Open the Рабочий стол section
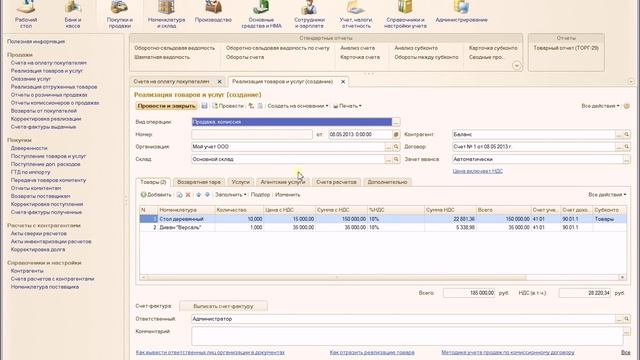This screenshot has width=640, height=360. tap(26, 15)
